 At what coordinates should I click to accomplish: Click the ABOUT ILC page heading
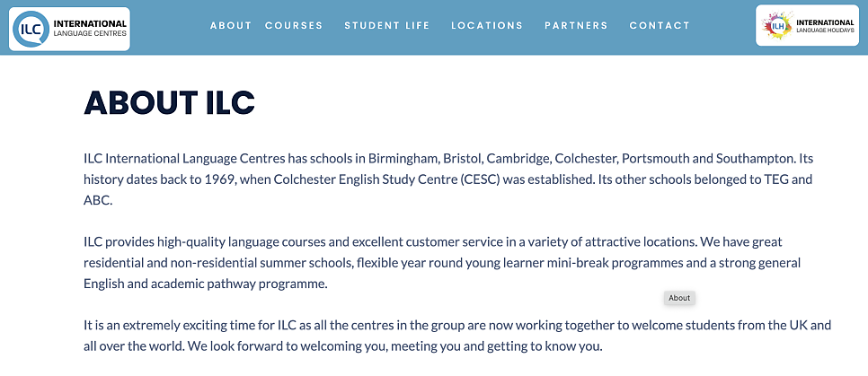tap(169, 102)
